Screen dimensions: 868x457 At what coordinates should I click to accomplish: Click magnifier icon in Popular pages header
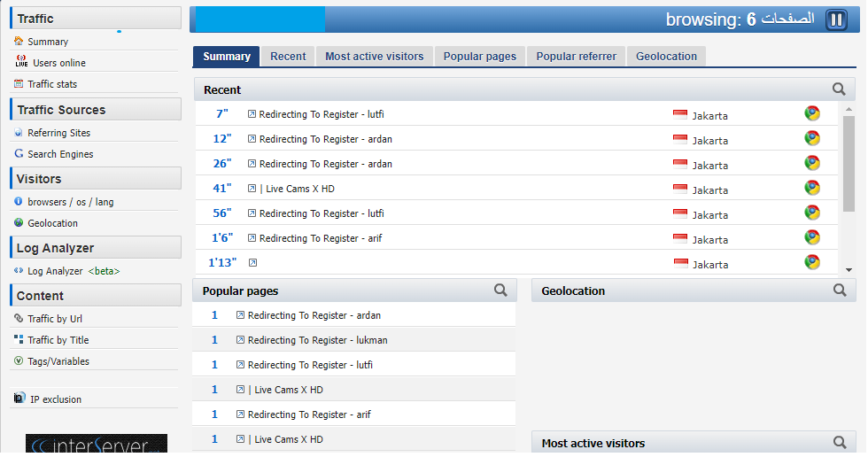[500, 290]
